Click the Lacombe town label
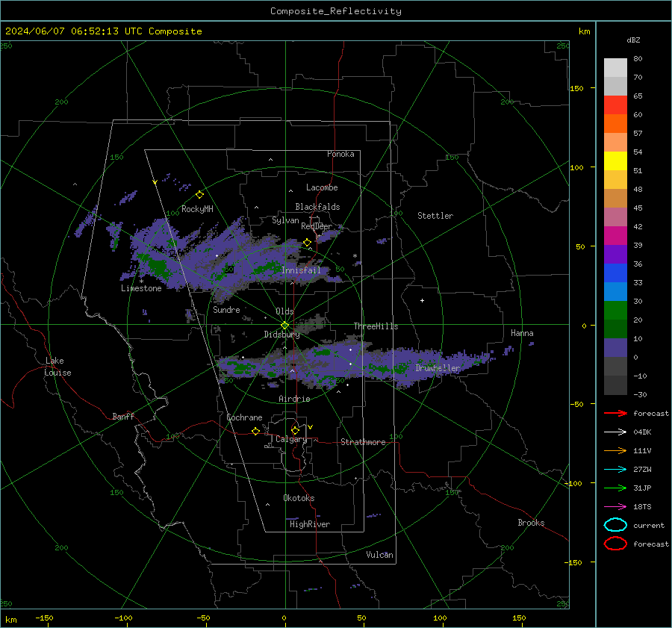Viewport: 672px width, 628px height. [x=322, y=187]
